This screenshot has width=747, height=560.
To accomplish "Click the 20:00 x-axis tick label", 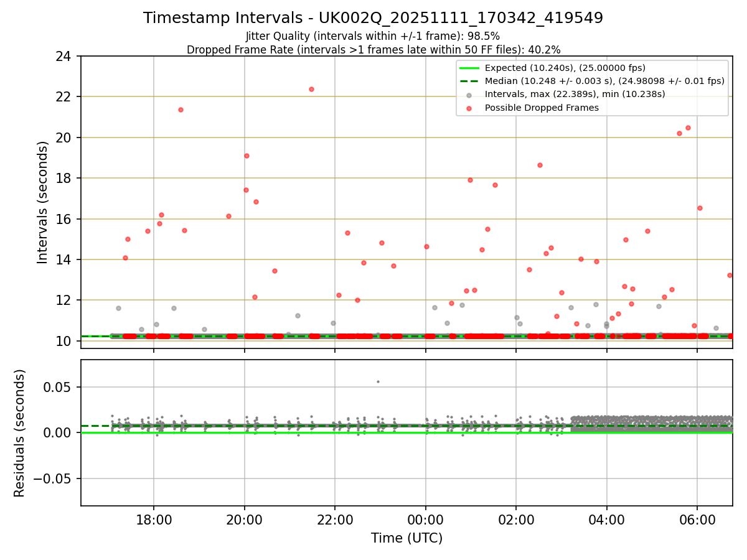I will click(x=244, y=519).
